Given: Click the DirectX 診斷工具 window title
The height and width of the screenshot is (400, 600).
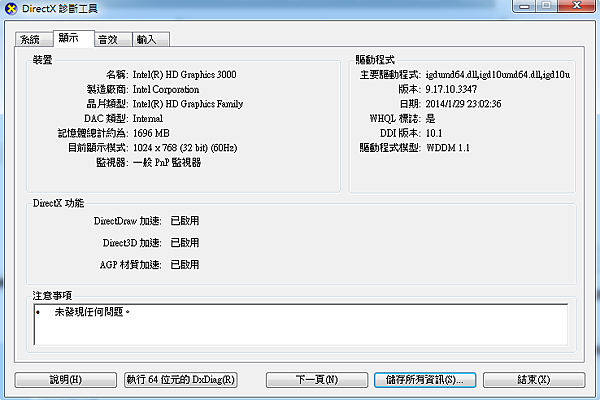Looking at the screenshot, I should pyautogui.click(x=60, y=8).
